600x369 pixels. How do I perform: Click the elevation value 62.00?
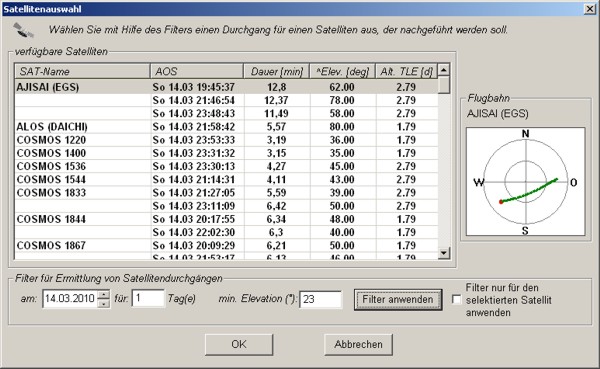pyautogui.click(x=342, y=87)
